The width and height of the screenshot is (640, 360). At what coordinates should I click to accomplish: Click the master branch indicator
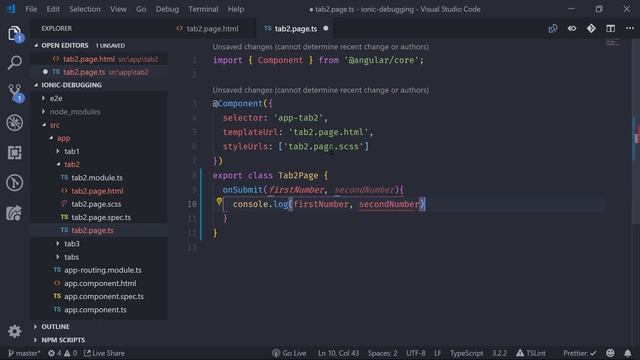pos(24,353)
